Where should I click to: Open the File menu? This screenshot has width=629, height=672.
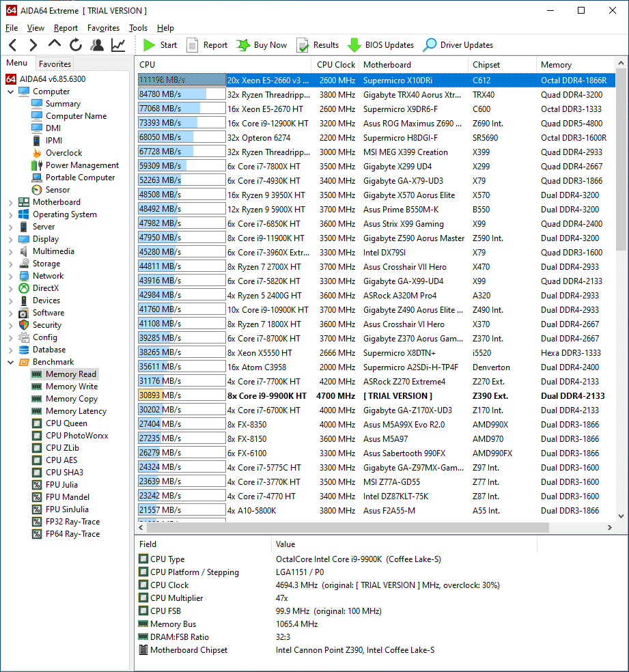tap(12, 28)
